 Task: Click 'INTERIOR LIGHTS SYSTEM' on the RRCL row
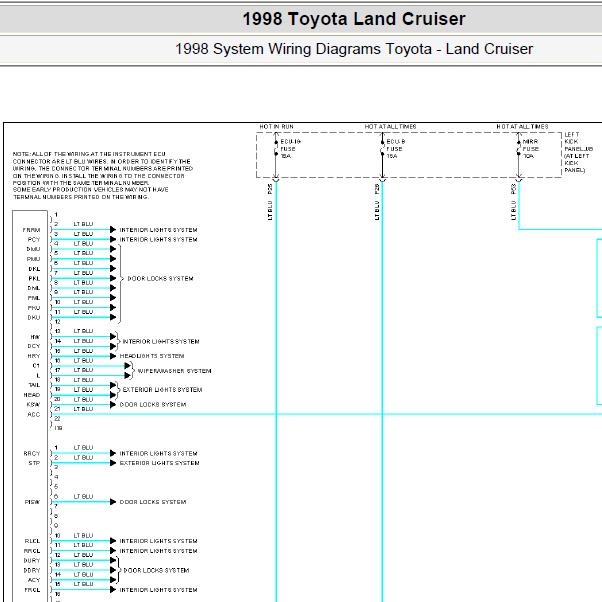pos(159,551)
